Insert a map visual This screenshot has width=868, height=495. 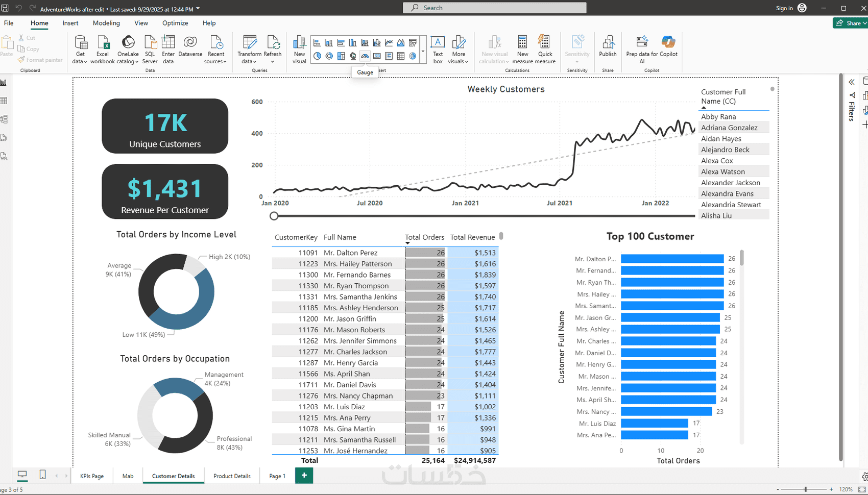click(353, 56)
